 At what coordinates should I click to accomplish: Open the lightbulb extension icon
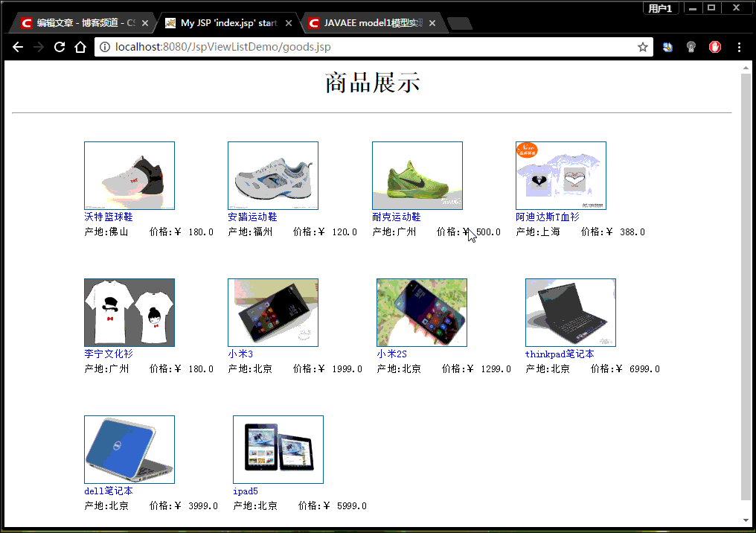point(691,47)
